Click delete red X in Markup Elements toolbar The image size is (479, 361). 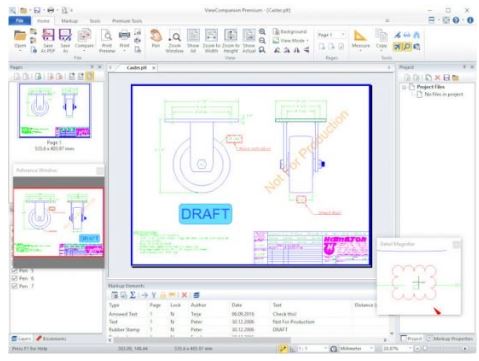point(184,295)
